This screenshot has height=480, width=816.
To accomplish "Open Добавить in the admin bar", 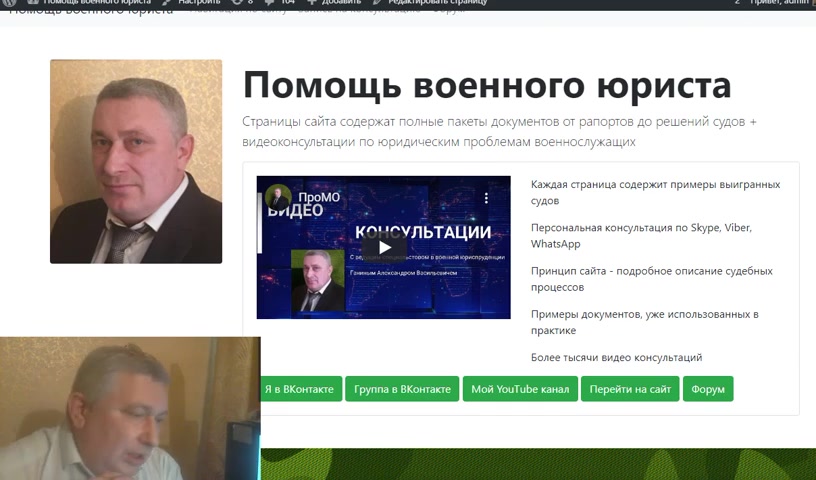I will coord(335,3).
